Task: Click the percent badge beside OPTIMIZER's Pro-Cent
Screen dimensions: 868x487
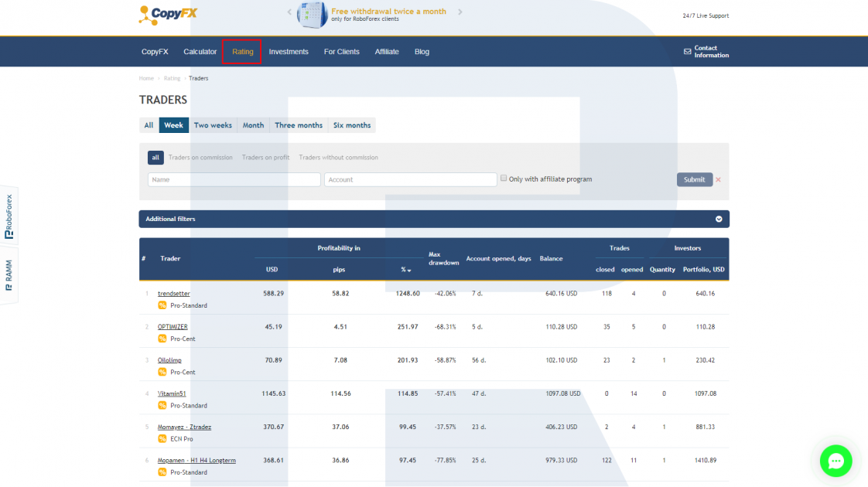Action: coord(162,339)
